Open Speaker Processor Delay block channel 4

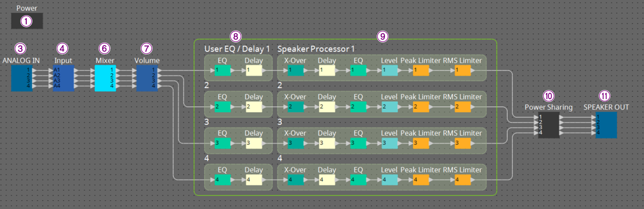327,179
